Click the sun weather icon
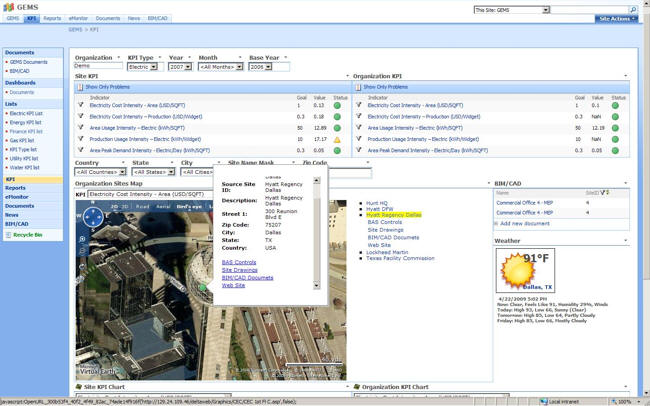Screen dimensions: 650x406 [517, 271]
